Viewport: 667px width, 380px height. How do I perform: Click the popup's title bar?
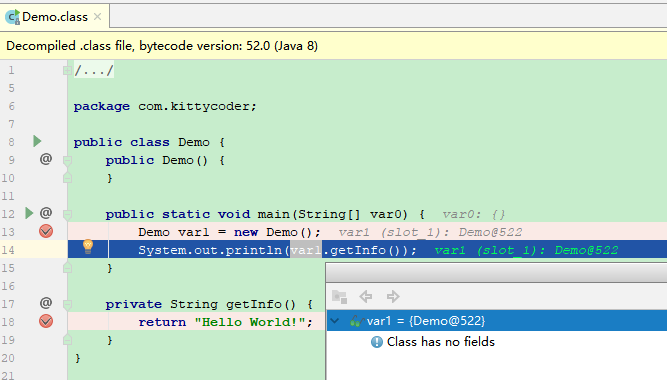pyautogui.click(x=496, y=273)
